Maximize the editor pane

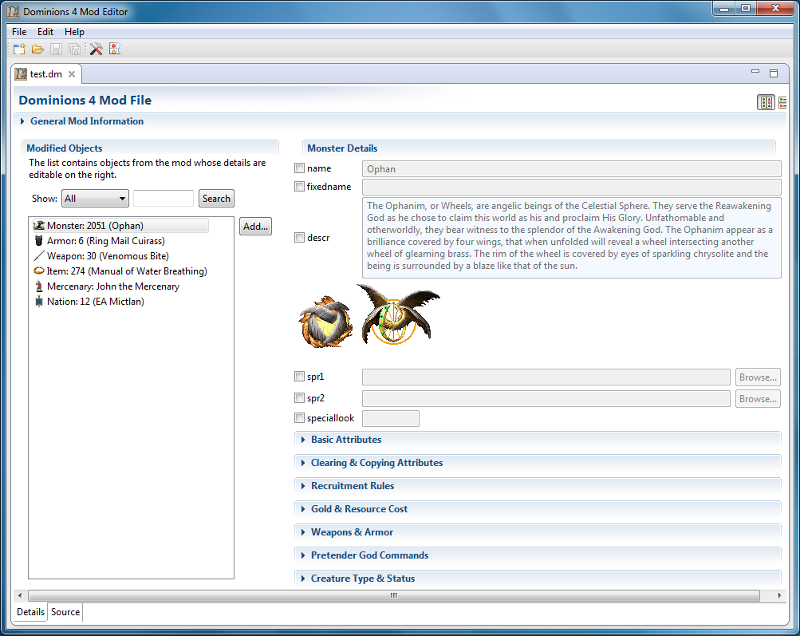point(774,73)
